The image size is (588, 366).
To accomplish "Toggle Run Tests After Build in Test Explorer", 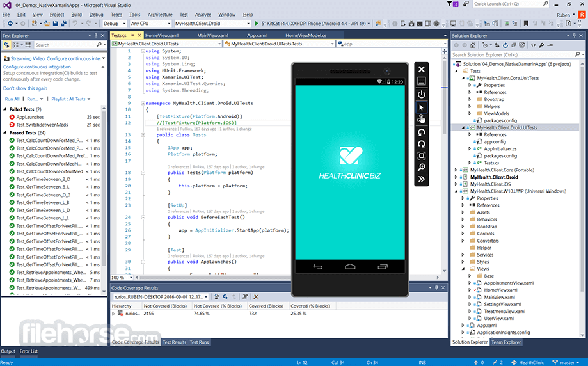I will [6, 45].
